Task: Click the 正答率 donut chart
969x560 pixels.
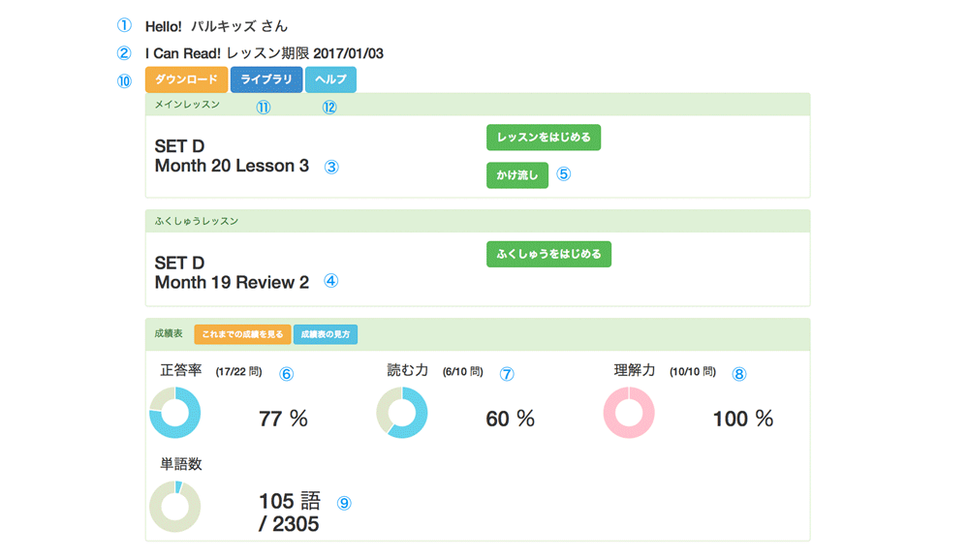Action: point(174,413)
